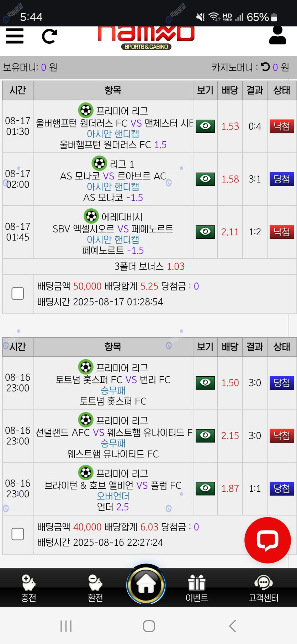Refresh the casino money balance
This screenshot has height=644, width=297.
[x=265, y=67]
